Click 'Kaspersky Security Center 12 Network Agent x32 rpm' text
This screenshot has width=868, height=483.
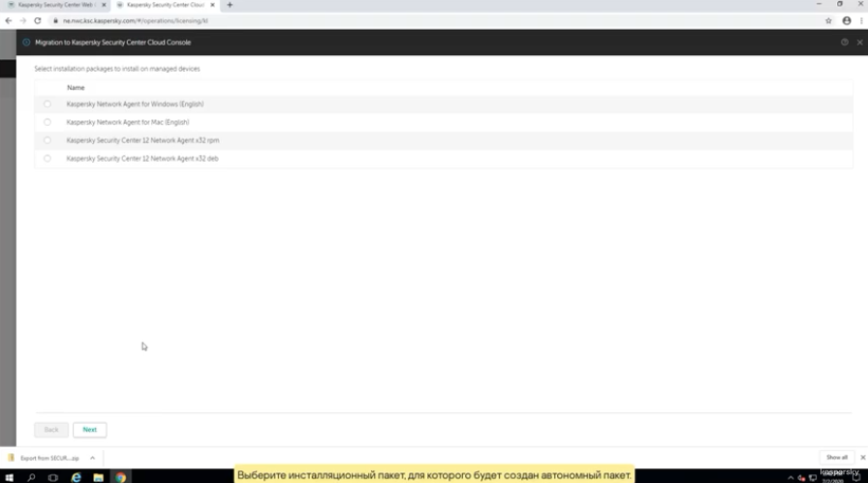[142, 140]
